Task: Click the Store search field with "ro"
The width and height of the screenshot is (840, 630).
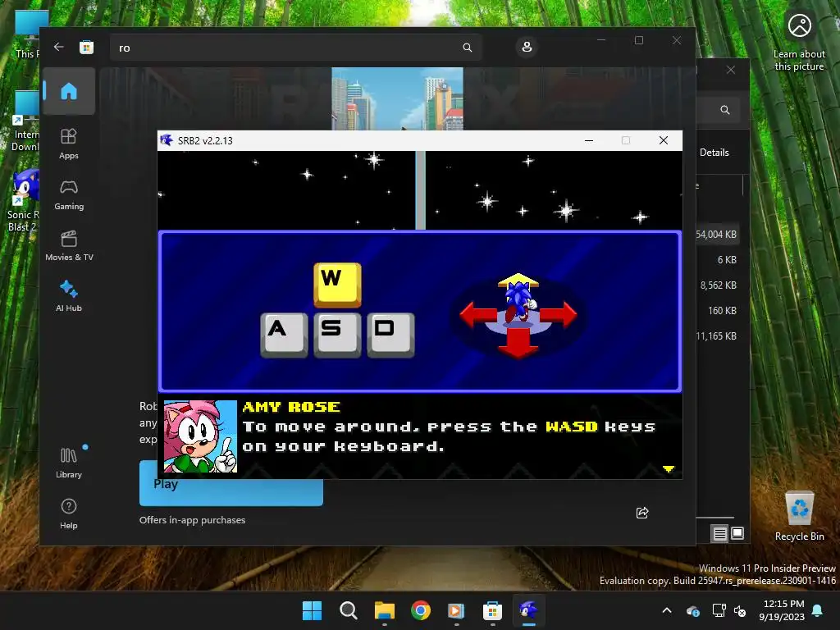Action: click(x=295, y=48)
